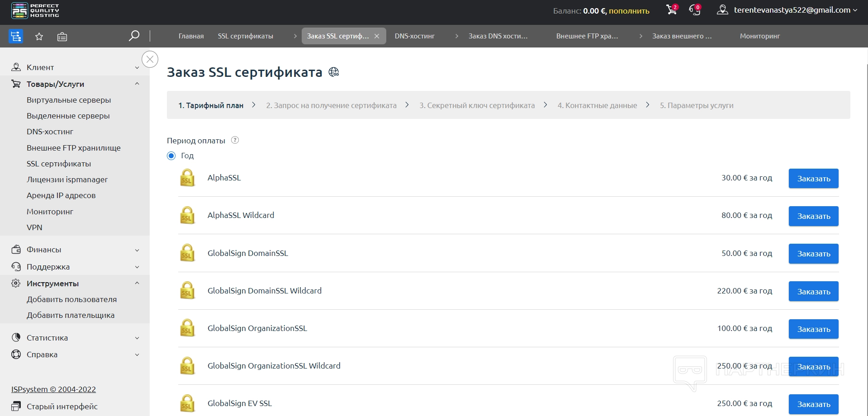Switch to the Заказ внешнего … tab
The width and height of the screenshot is (868, 416).
click(682, 36)
